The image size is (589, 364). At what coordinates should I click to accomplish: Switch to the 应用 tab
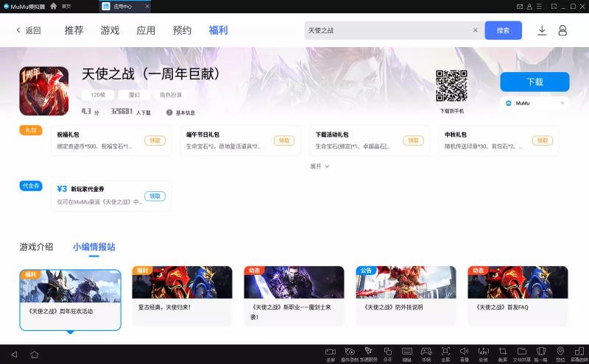[x=146, y=30]
